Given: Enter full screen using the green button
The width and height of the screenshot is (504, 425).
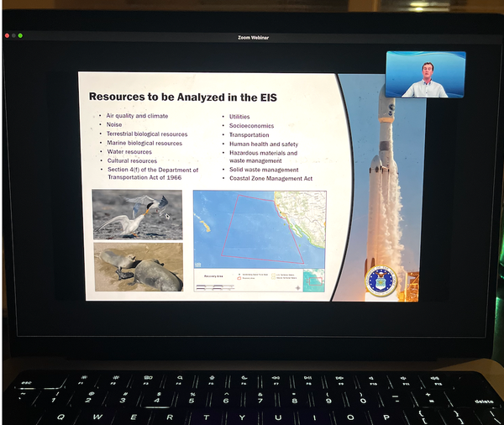Looking at the screenshot, I should coord(20,36).
